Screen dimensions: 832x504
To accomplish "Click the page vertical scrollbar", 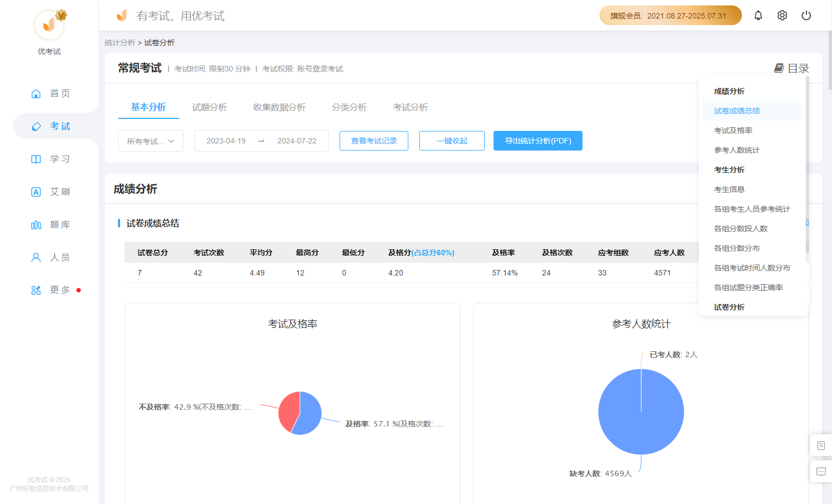I will click(830, 60).
